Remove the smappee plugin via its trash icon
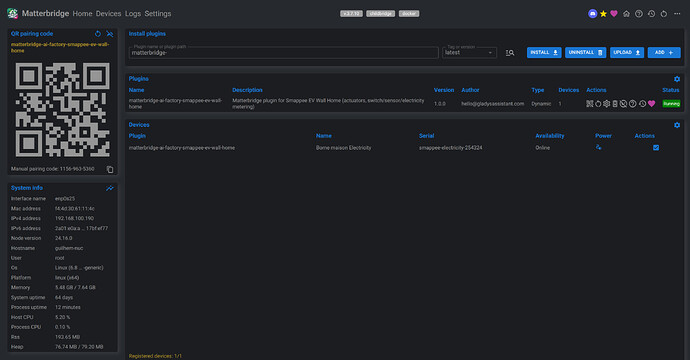The image size is (690, 360). coord(615,104)
